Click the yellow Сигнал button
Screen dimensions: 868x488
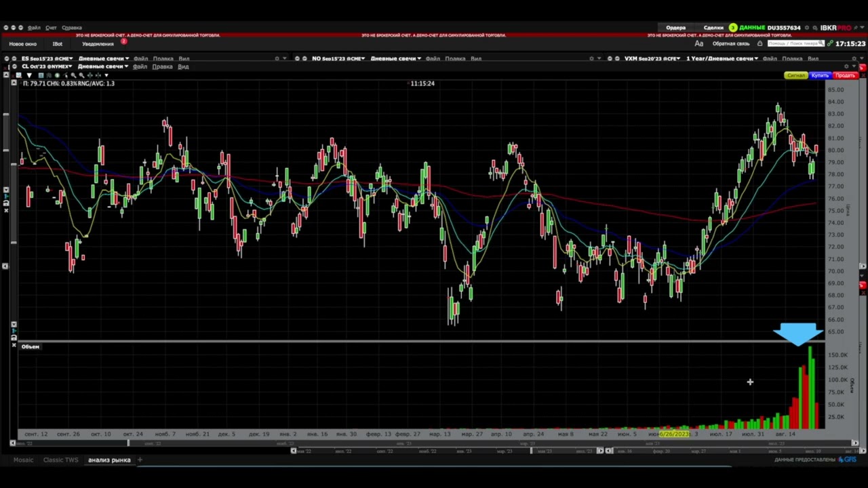point(795,75)
